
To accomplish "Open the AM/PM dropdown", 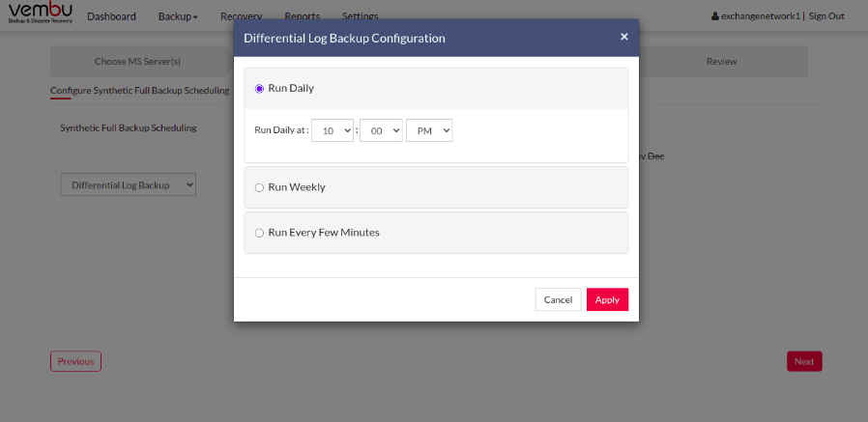I will click(429, 130).
